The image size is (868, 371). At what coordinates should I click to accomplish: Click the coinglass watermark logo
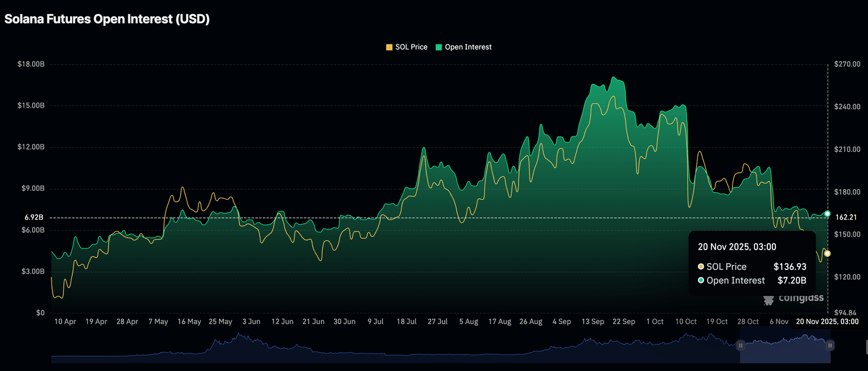793,298
